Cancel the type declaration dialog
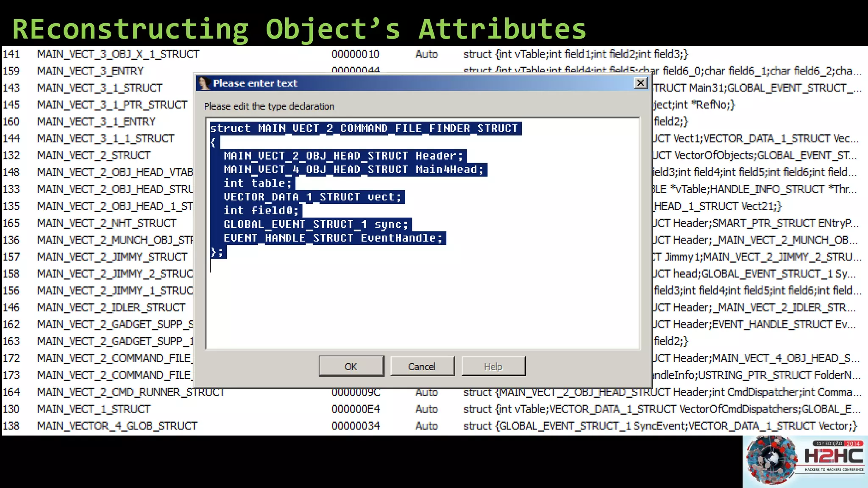This screenshot has height=488, width=868. [x=422, y=366]
